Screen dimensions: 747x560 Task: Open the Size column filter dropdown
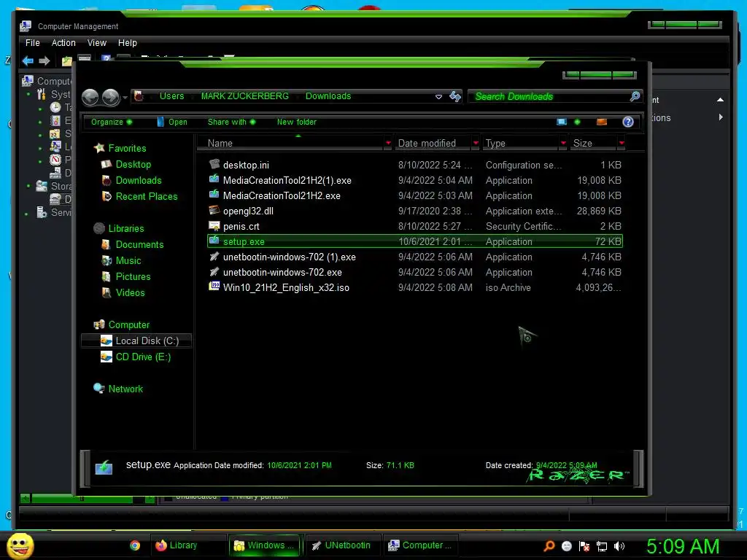(622, 143)
